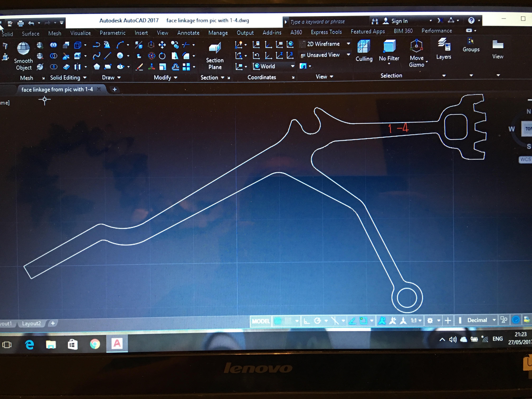Open the 1:1 annotation scale dropdown
Screen dimensions: 532x399
(416, 320)
